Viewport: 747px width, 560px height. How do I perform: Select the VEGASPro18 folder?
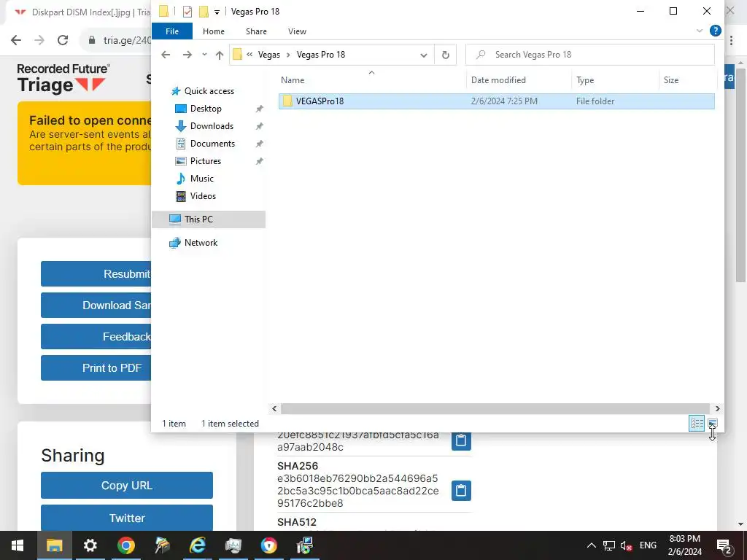[x=496, y=101]
